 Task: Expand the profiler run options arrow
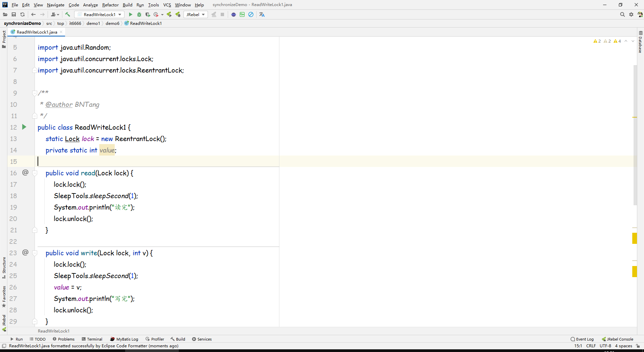[x=162, y=14]
